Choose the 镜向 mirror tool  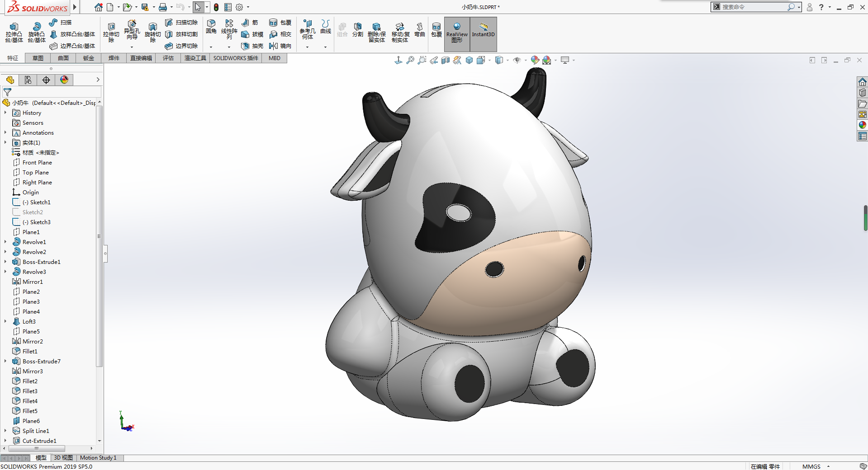(280, 46)
